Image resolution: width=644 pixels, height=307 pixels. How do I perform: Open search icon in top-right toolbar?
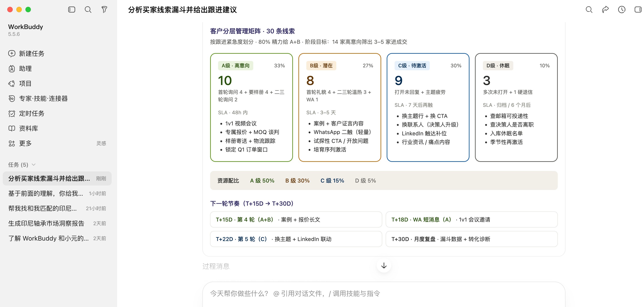589,10
